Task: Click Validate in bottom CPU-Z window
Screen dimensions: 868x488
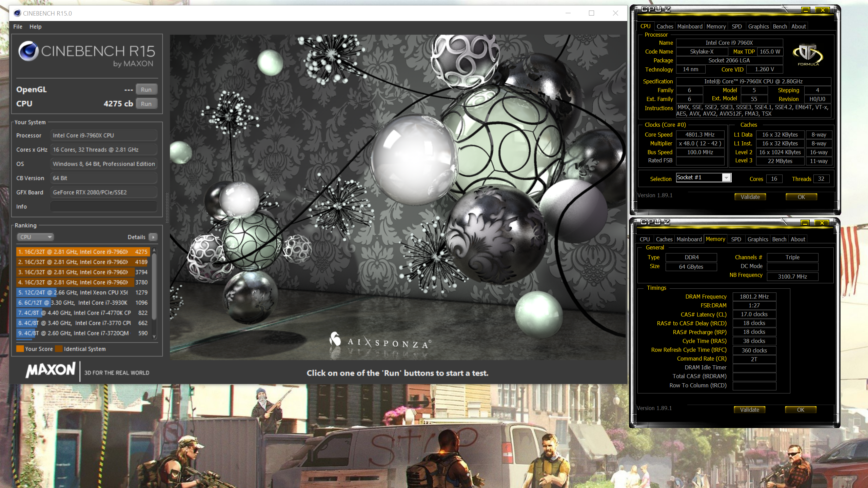Action: [x=749, y=410]
